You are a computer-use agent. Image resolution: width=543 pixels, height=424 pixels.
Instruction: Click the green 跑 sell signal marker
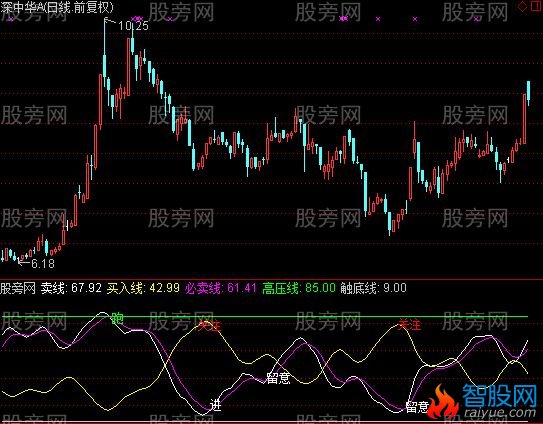point(117,318)
